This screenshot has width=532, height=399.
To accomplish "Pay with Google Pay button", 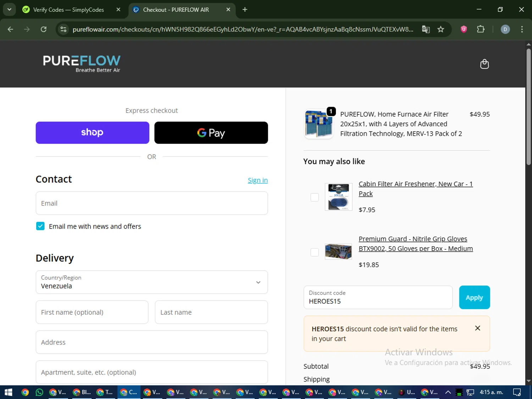I will (x=211, y=133).
